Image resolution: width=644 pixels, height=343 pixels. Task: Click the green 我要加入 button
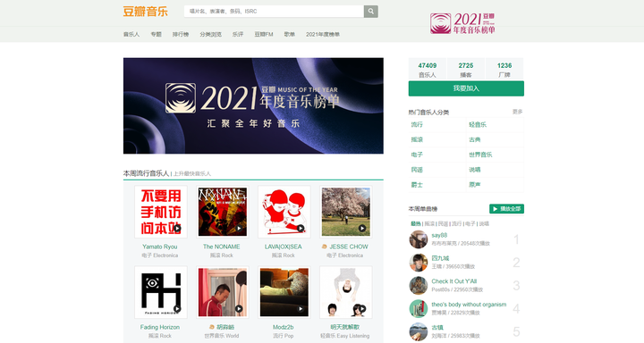[x=466, y=88]
